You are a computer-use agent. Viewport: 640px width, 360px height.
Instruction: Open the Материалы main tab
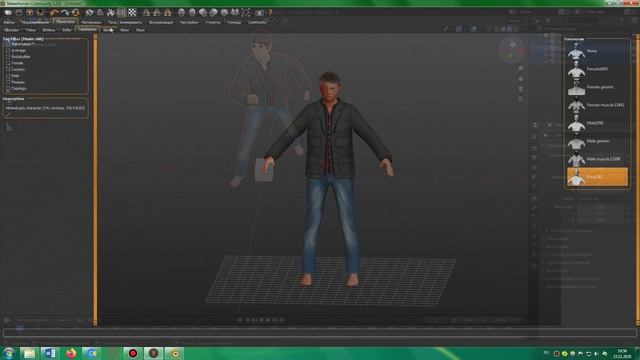pyautogui.click(x=91, y=22)
